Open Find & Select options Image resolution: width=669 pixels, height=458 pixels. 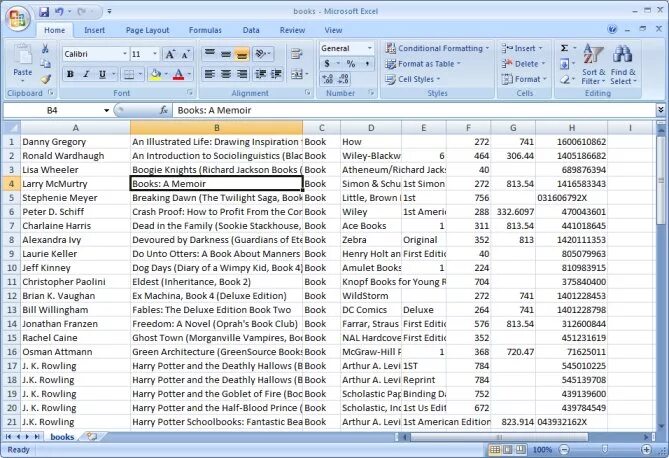point(623,64)
